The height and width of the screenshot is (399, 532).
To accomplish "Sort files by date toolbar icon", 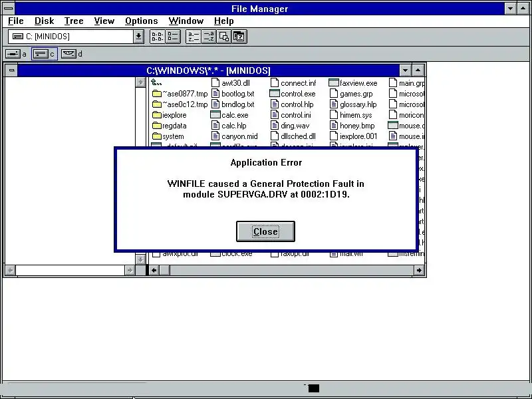I will pos(239,37).
